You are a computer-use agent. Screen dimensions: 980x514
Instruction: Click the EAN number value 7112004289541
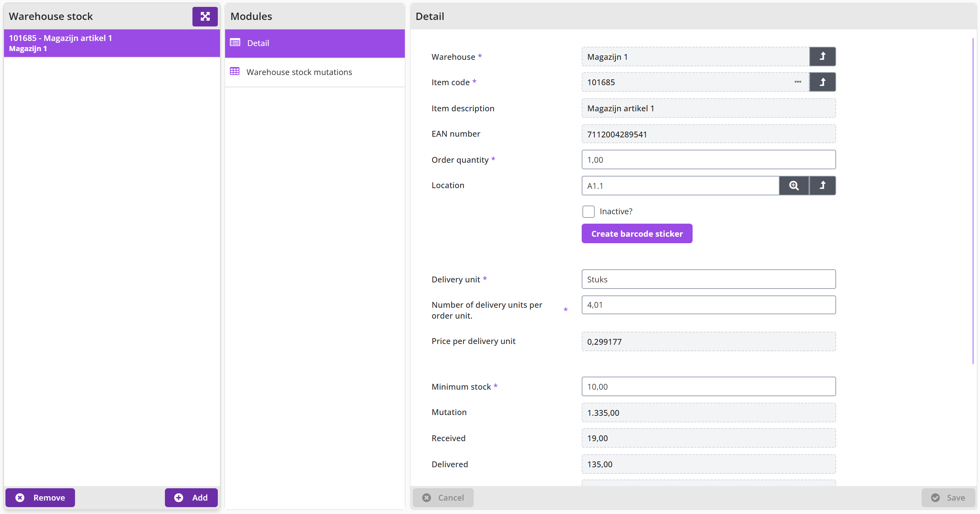click(709, 134)
